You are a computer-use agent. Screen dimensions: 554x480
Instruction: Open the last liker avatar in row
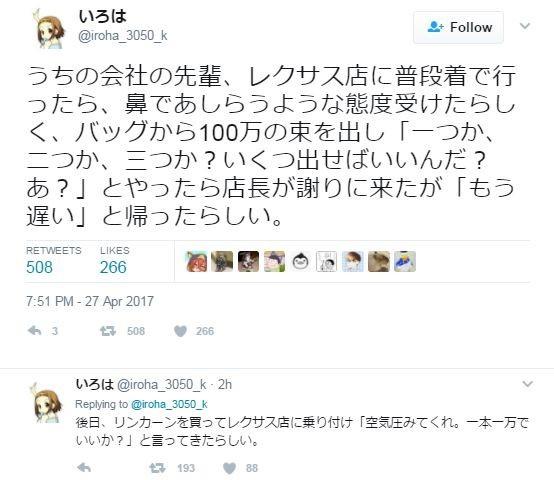pos(405,262)
